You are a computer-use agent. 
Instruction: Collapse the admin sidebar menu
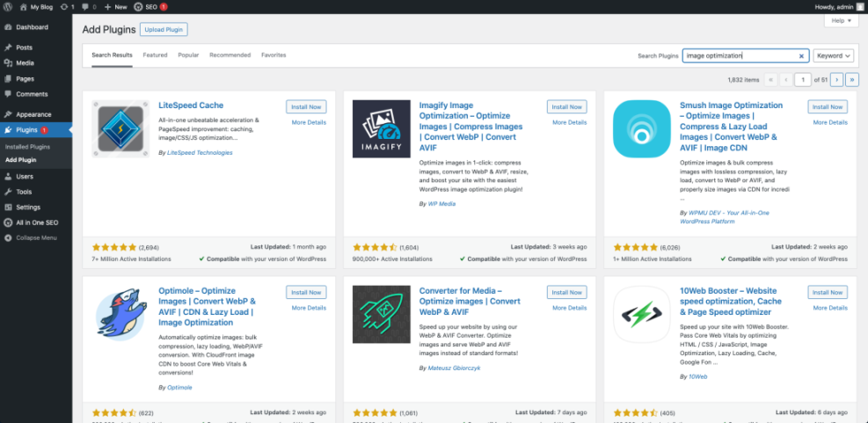click(36, 238)
